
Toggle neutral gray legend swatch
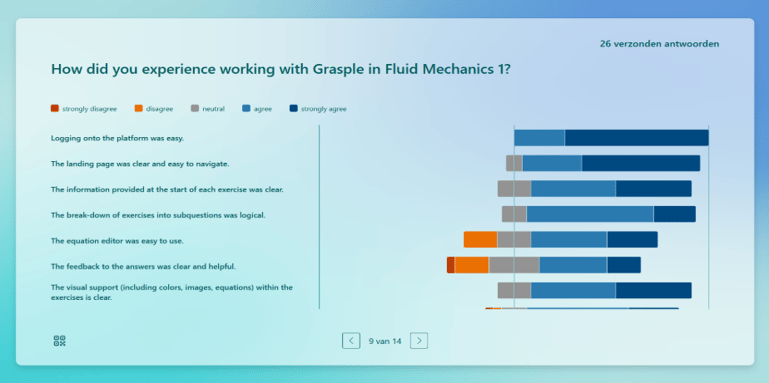tap(195, 108)
